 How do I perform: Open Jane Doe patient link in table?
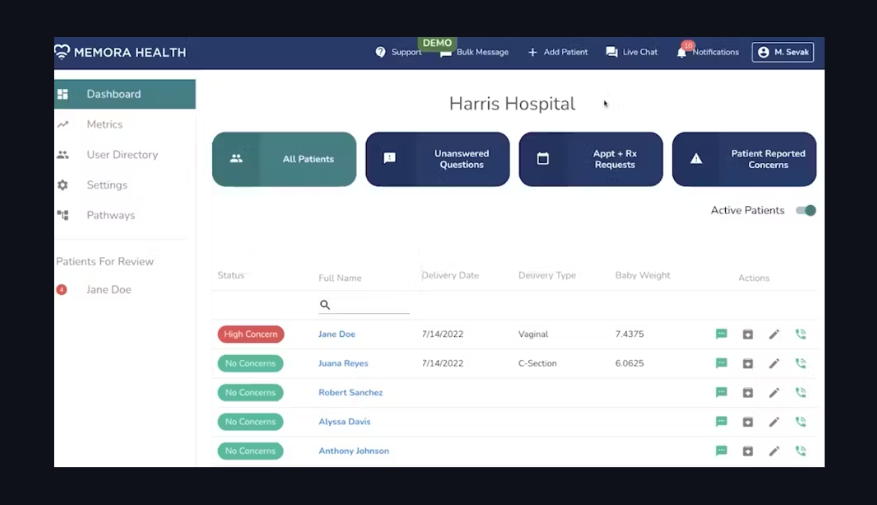click(x=337, y=334)
